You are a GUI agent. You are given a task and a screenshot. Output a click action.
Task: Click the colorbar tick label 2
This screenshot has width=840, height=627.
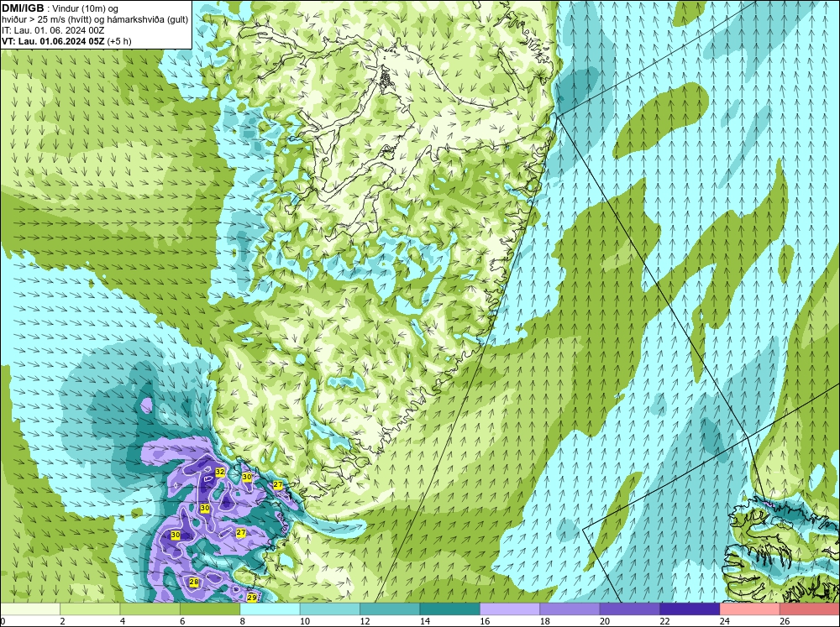(63, 621)
